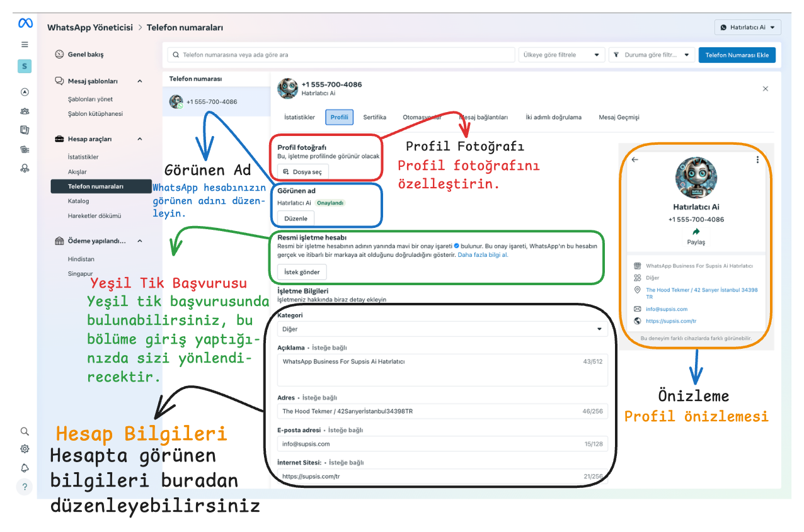The width and height of the screenshot is (804, 532).
Task: Open İstatistikler under Hesap araçları
Action: 83,157
